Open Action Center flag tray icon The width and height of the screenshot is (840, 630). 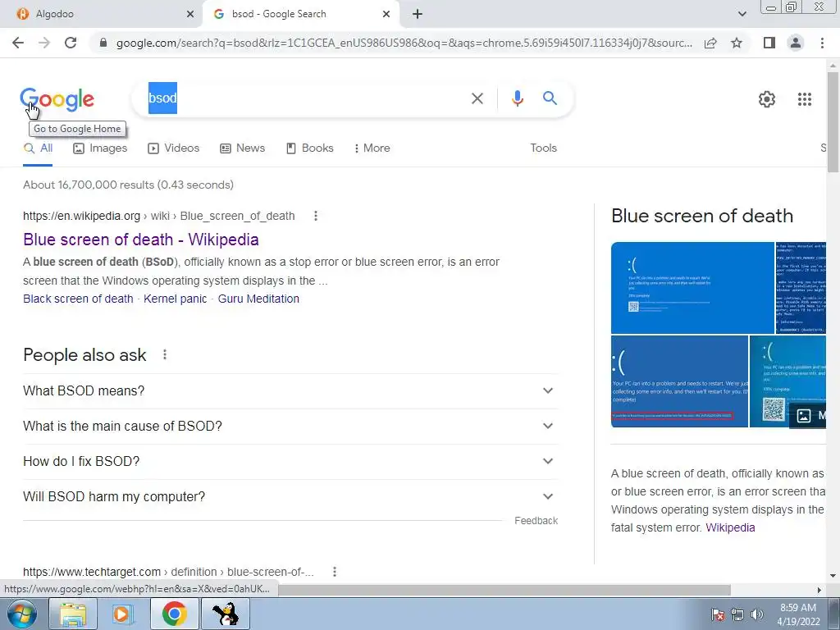pos(717,614)
